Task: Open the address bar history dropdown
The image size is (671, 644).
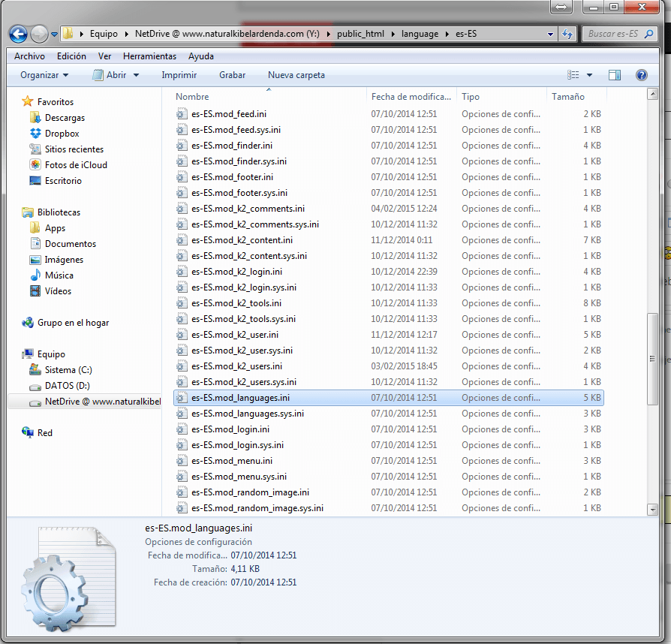Action: [550, 35]
